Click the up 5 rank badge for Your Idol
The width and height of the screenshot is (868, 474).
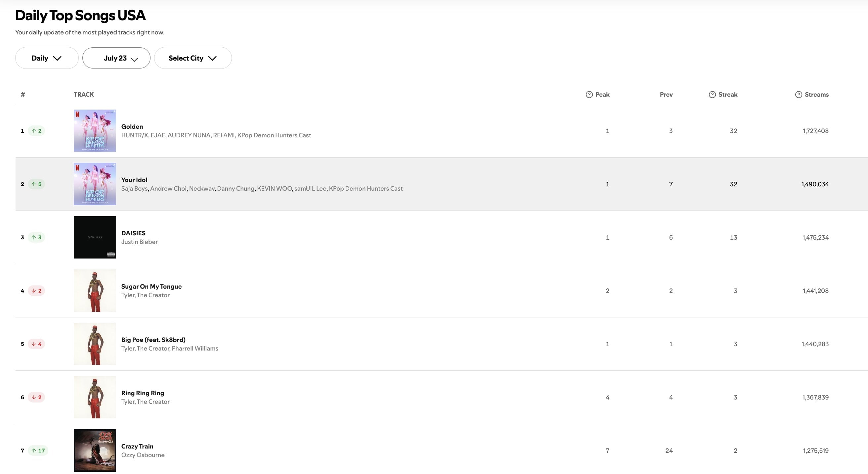point(36,184)
